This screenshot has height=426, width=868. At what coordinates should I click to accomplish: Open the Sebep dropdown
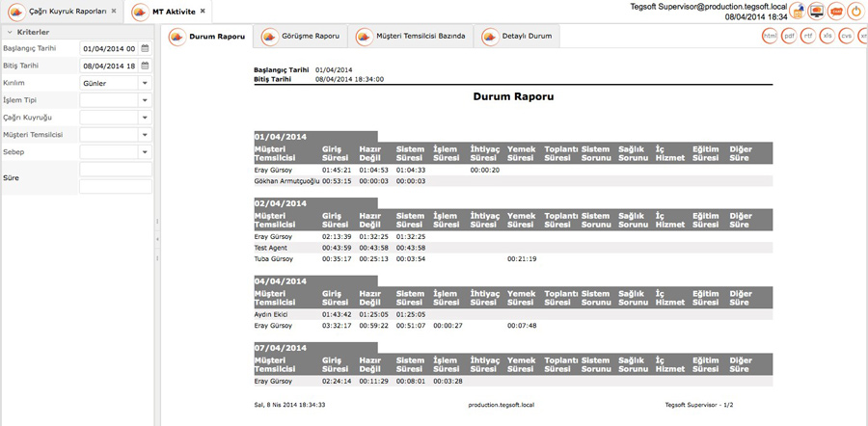point(145,151)
